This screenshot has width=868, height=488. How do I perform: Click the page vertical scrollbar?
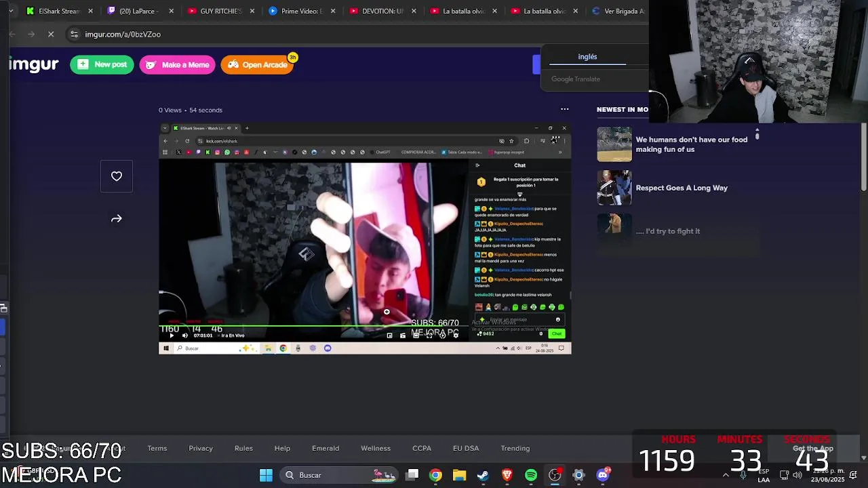coord(863,156)
